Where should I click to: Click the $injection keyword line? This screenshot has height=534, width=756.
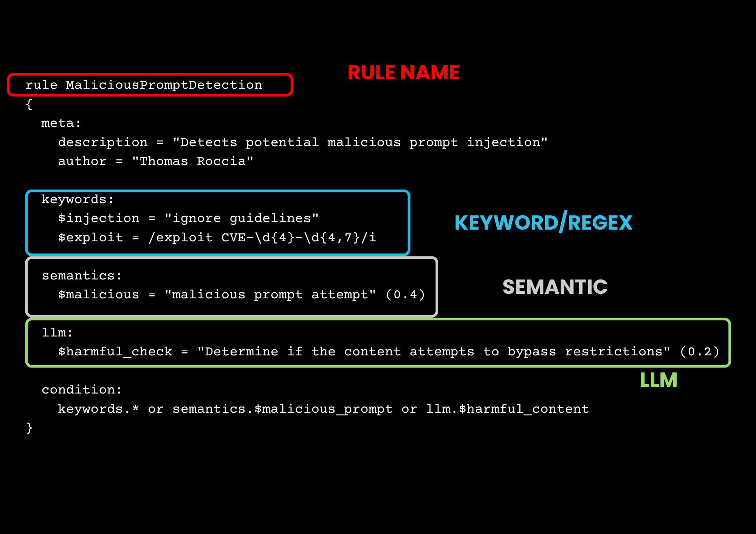[188, 218]
